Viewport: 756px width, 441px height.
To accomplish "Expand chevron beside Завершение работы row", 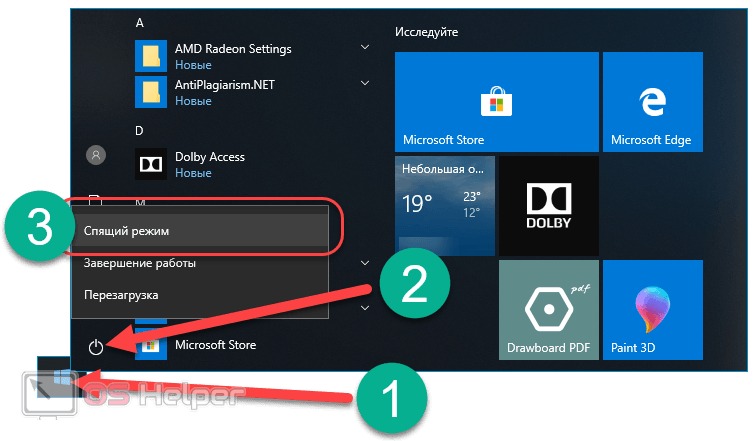I will 365,263.
